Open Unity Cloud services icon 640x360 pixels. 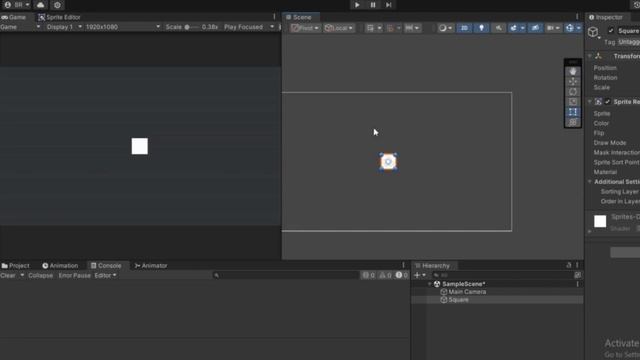click(40, 5)
